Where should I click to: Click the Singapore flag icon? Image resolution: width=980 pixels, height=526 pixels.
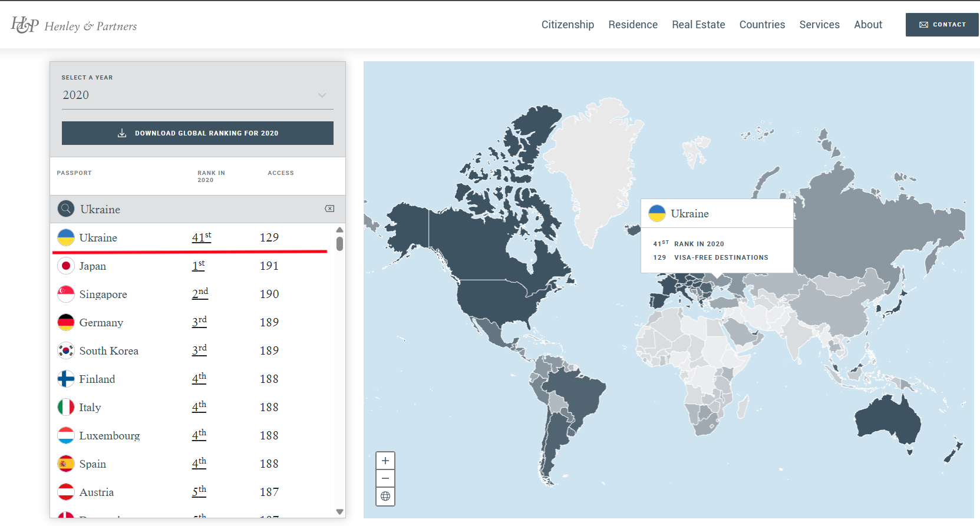point(66,294)
